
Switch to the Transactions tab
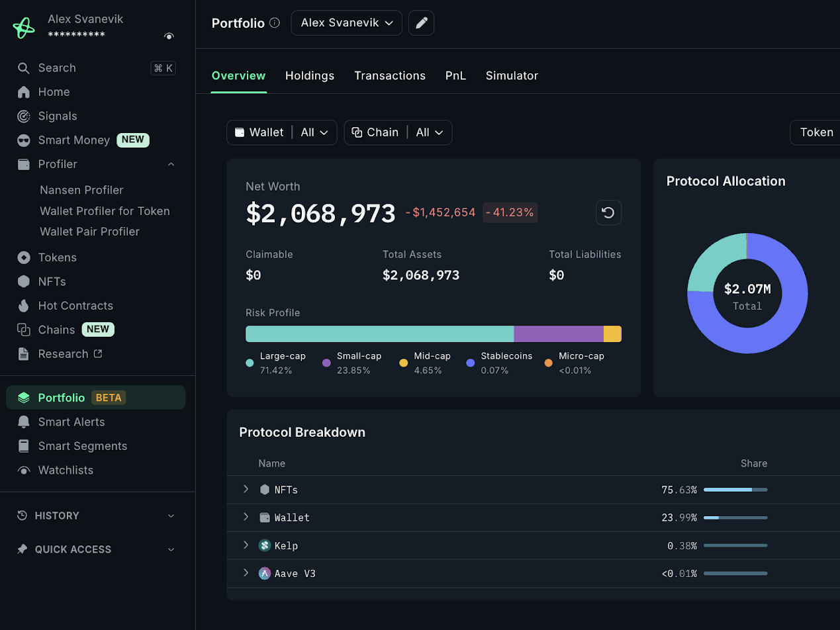tap(390, 75)
